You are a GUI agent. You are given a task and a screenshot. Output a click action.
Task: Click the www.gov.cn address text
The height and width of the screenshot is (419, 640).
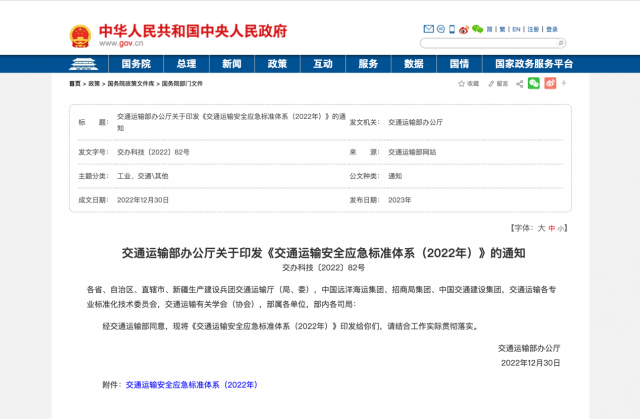point(121,43)
